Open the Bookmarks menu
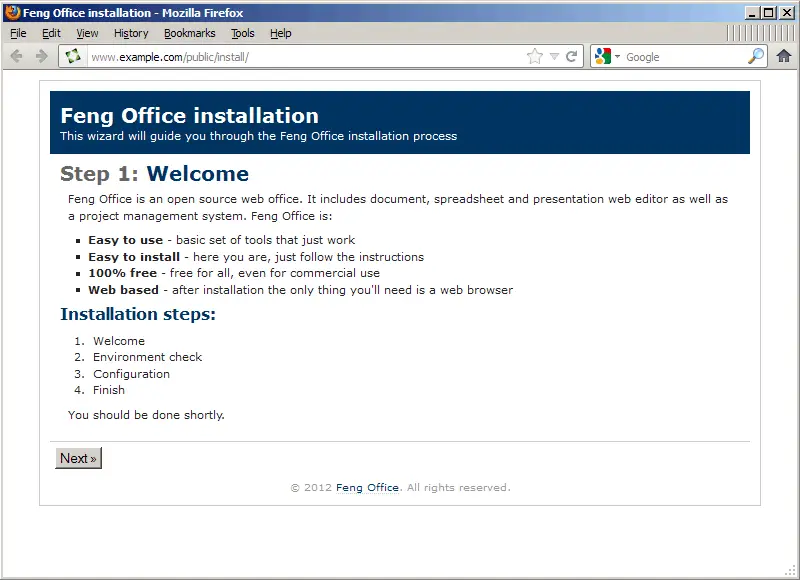The height and width of the screenshot is (580, 800). point(190,33)
